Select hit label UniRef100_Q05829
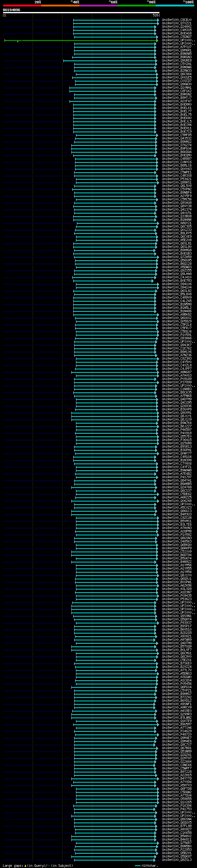197x868 pixels. [x=176, y=321]
